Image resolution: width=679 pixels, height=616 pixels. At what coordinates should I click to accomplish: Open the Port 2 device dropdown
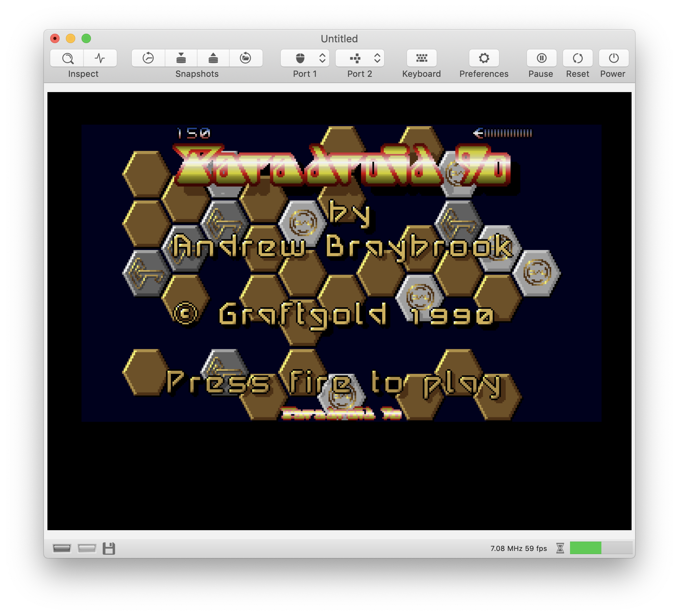click(360, 58)
